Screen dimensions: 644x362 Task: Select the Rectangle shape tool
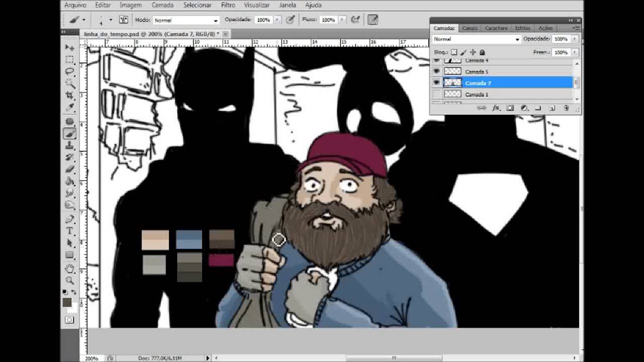click(69, 255)
